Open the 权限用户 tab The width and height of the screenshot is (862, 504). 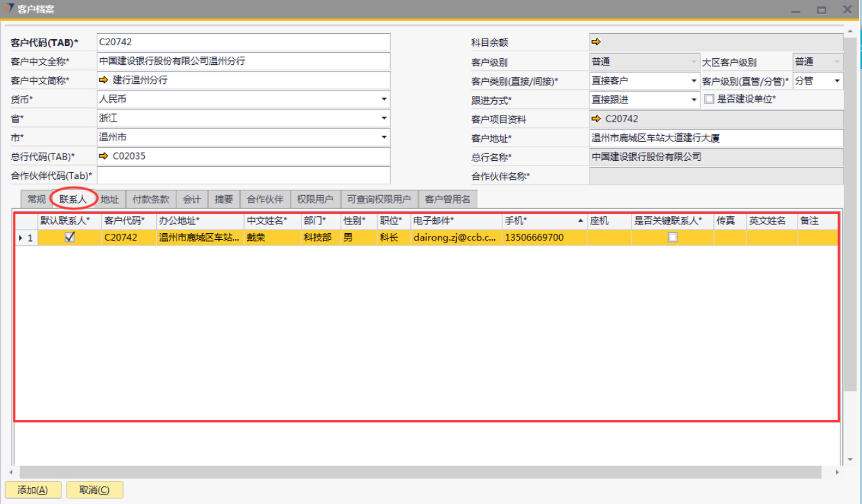(315, 199)
